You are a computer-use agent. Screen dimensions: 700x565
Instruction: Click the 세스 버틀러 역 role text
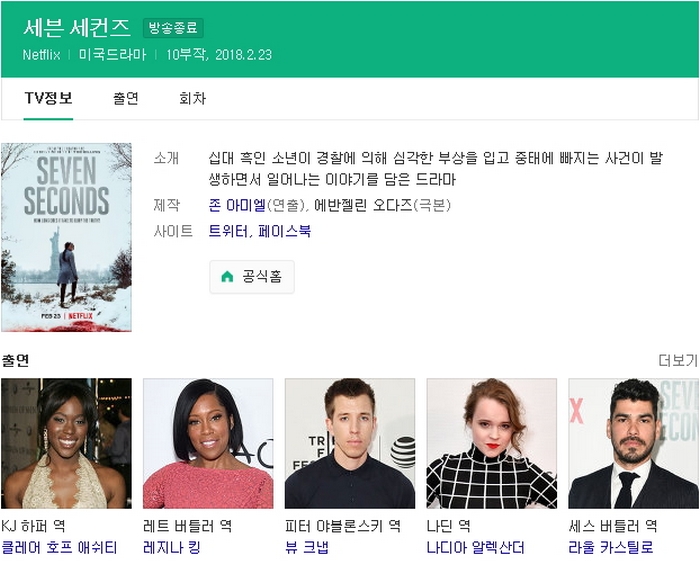(x=613, y=526)
